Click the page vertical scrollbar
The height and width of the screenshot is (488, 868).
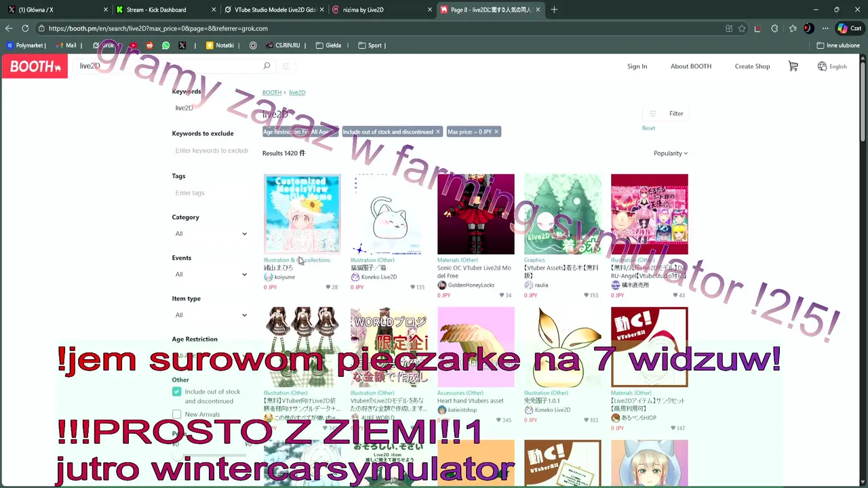[x=863, y=102]
